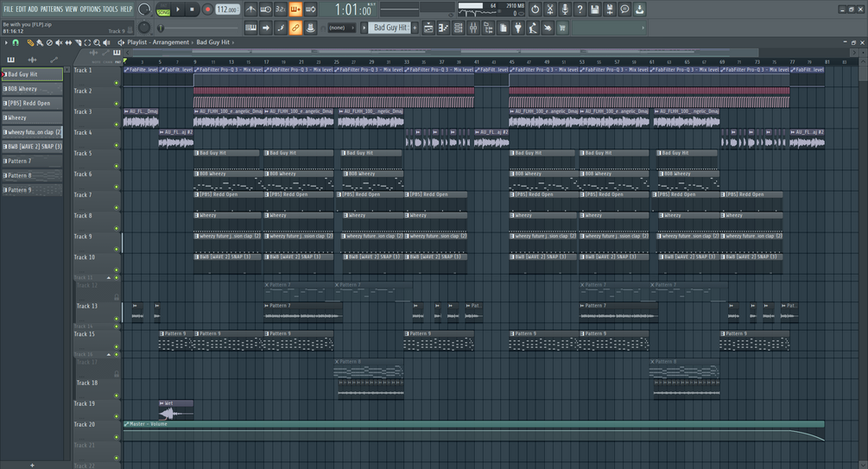This screenshot has width=868, height=469.
Task: Open the plugin picker plug icon
Action: click(518, 28)
